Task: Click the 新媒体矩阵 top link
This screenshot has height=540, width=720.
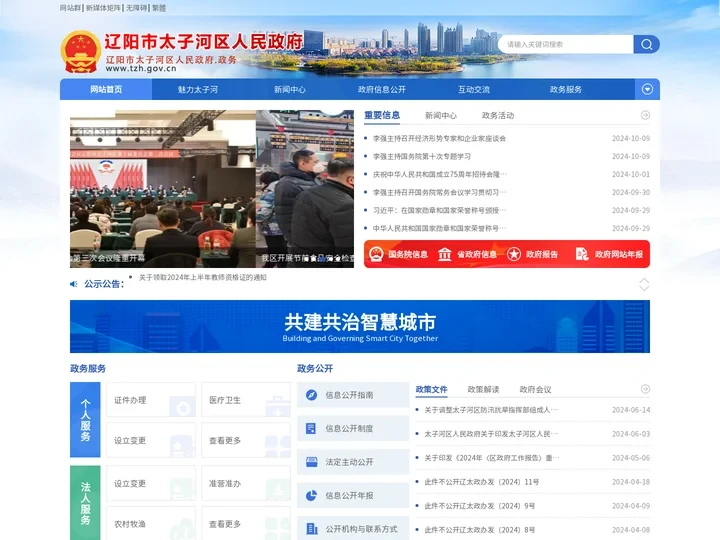Action: click(103, 8)
